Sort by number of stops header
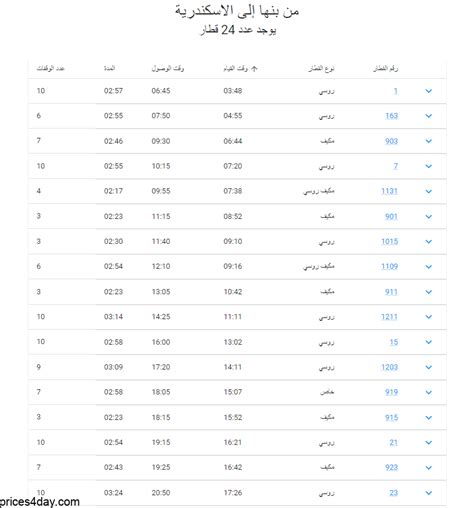474x508 pixels. click(x=50, y=68)
